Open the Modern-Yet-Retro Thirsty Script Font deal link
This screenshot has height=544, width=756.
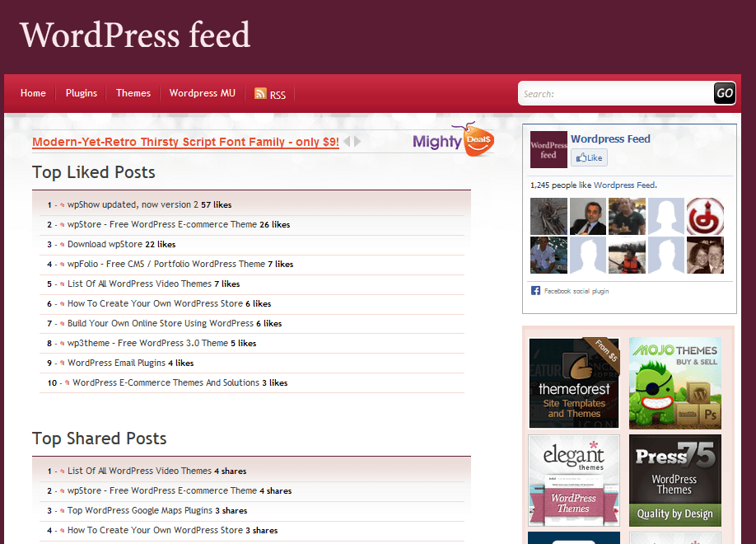(185, 142)
